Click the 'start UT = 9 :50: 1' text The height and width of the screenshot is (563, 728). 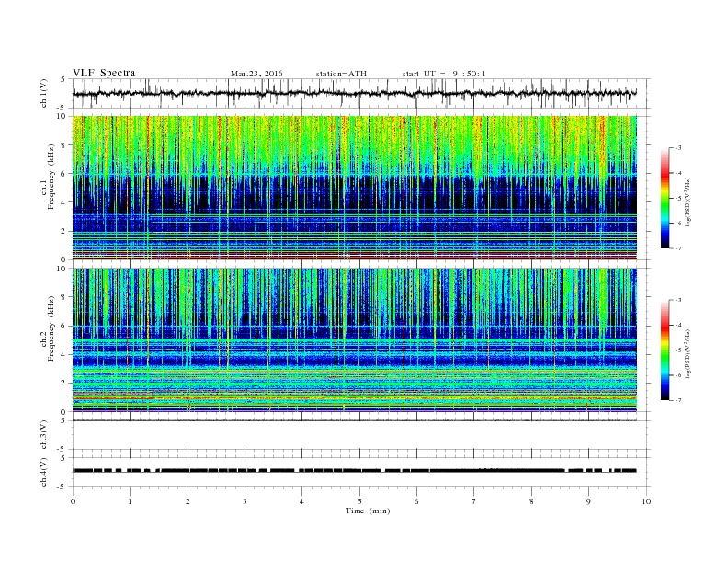[x=444, y=74]
